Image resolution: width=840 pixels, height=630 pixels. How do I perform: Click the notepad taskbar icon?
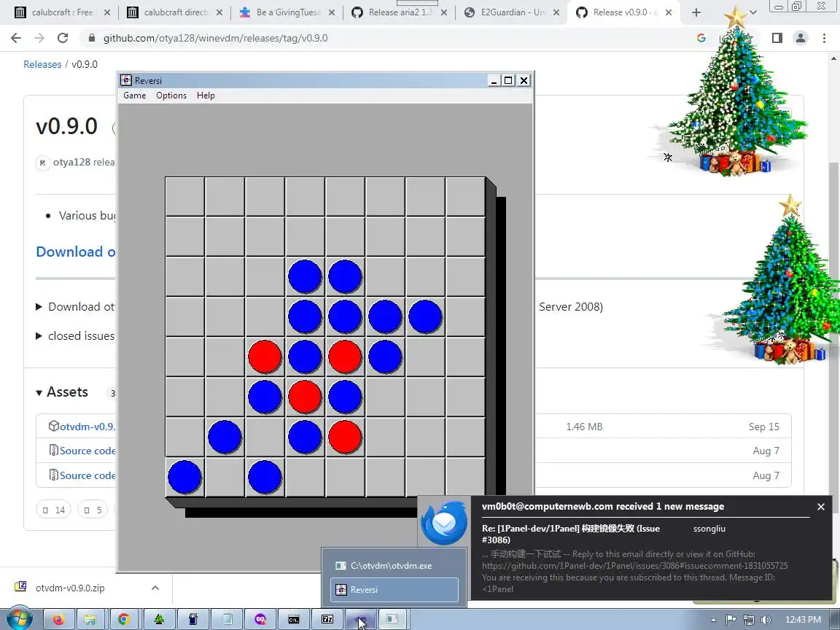[227, 619]
